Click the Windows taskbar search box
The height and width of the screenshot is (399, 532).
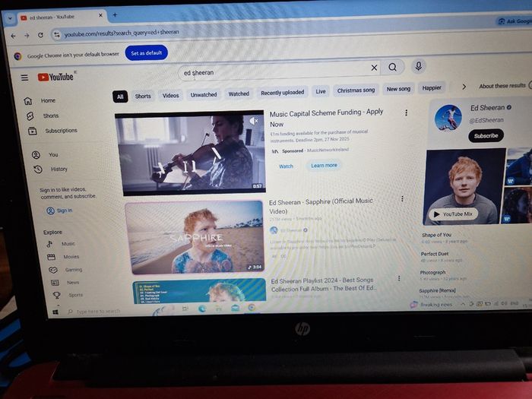pos(94,311)
